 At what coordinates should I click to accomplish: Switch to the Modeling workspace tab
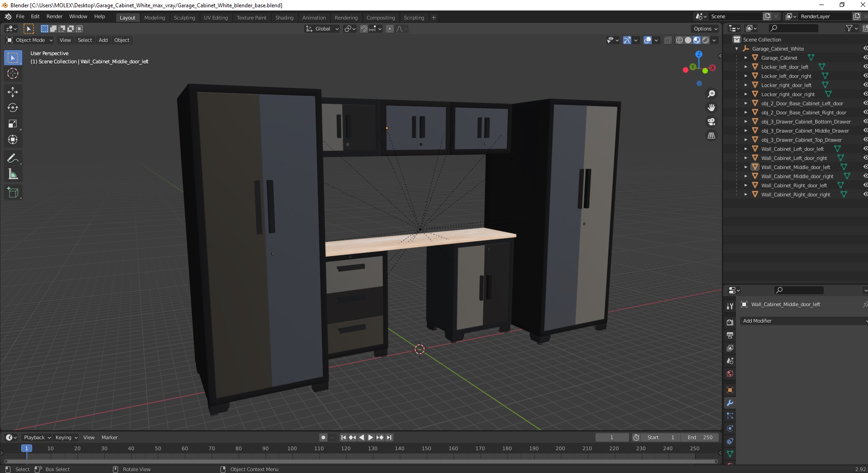click(x=155, y=18)
